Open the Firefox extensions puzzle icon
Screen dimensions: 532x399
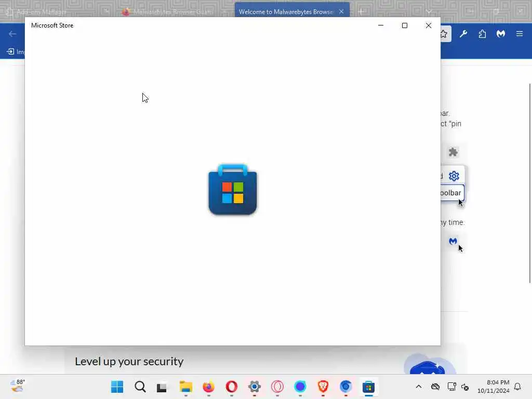point(482,34)
